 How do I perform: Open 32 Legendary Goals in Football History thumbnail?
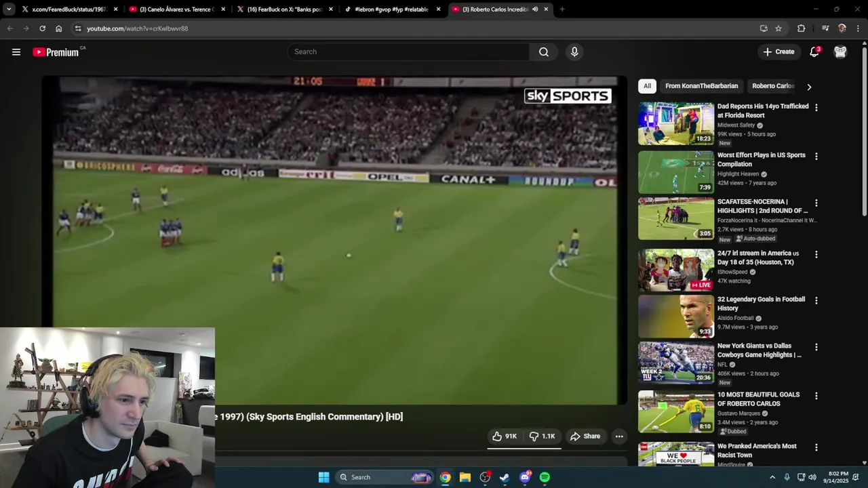coord(676,317)
